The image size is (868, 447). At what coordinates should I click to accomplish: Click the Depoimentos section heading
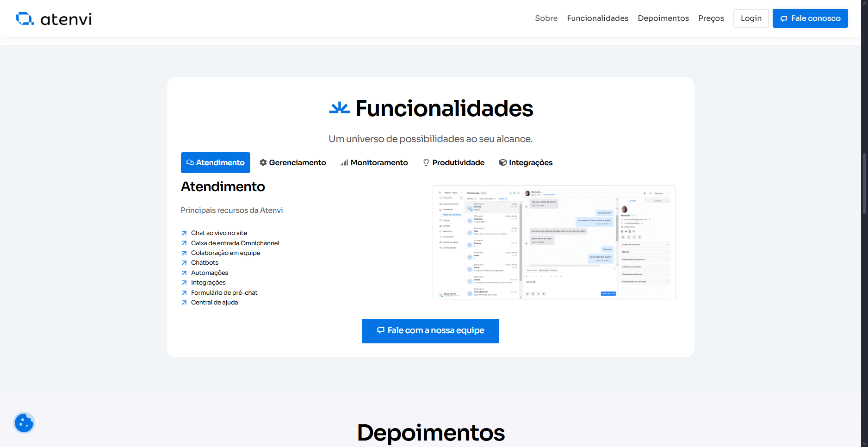coord(431,433)
